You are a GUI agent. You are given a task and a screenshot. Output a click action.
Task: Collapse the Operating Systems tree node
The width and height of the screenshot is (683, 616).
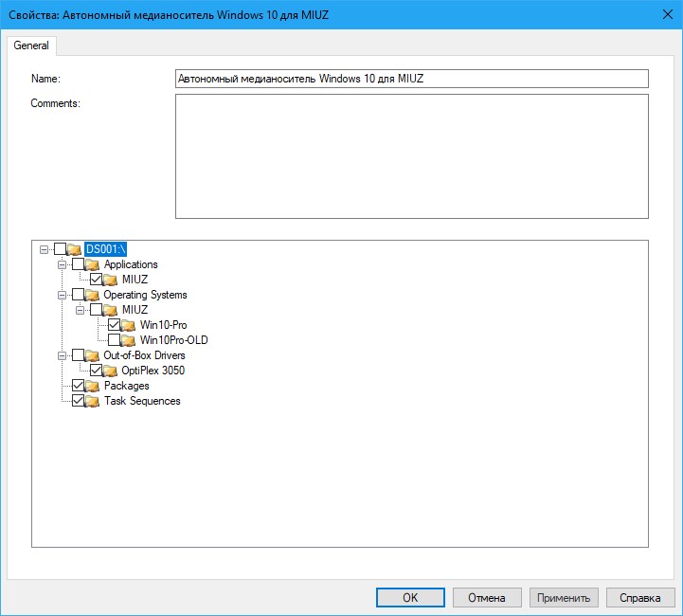[x=63, y=295]
